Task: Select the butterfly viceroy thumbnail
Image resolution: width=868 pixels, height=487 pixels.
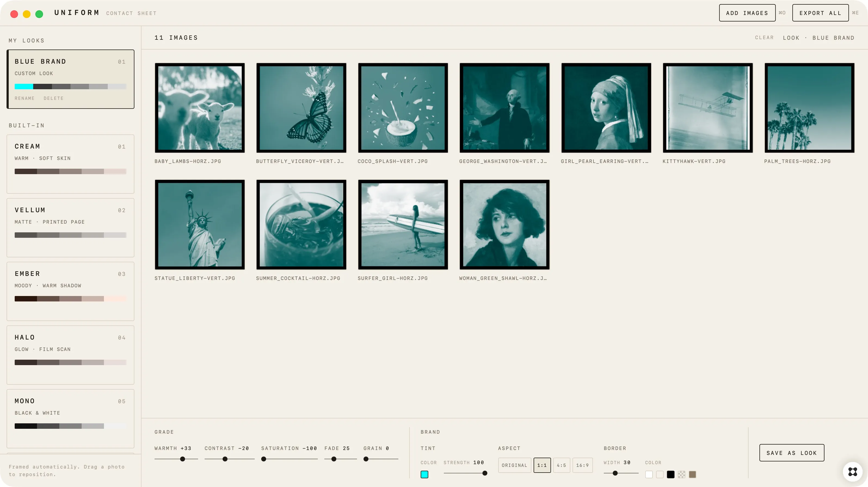Action: (301, 108)
